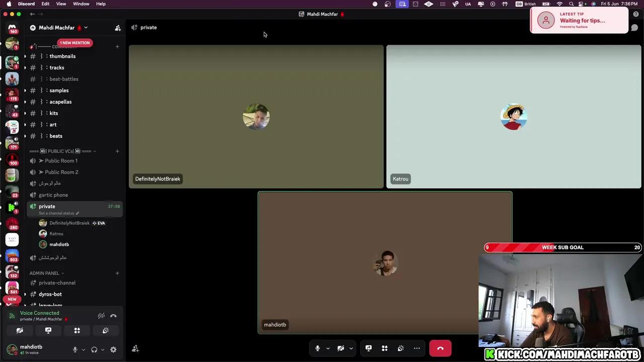Expand the thumbnails channel threads arrow
Viewport: 644px width, 362px height.
(25, 56)
